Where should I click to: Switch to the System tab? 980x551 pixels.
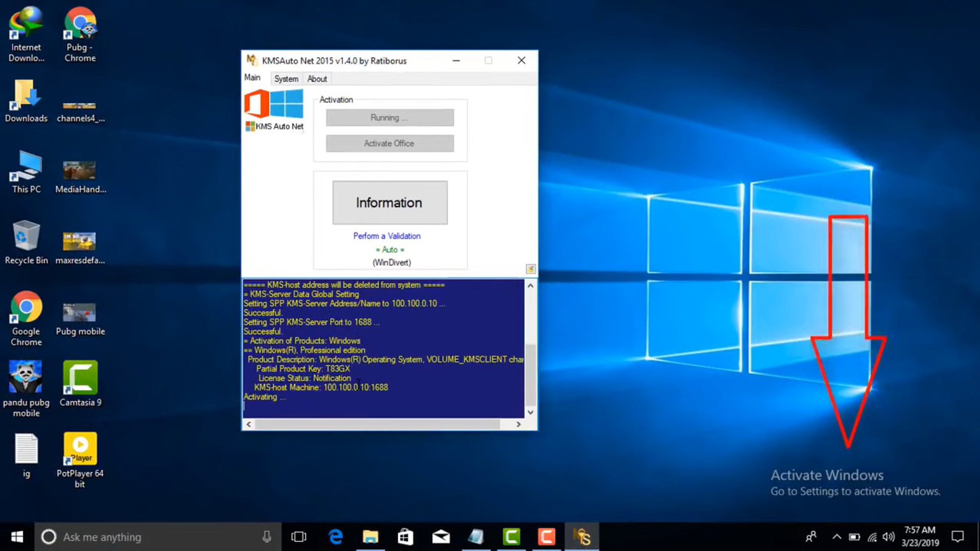tap(285, 79)
